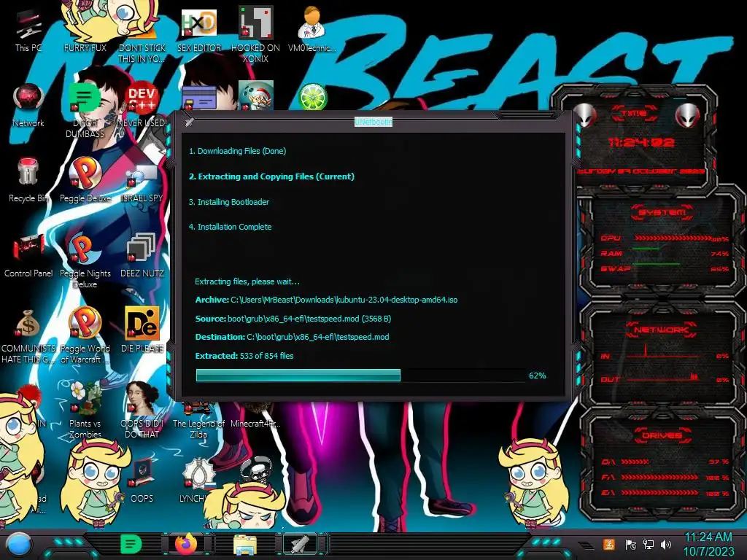Click the Windows Start orb

(x=18, y=544)
